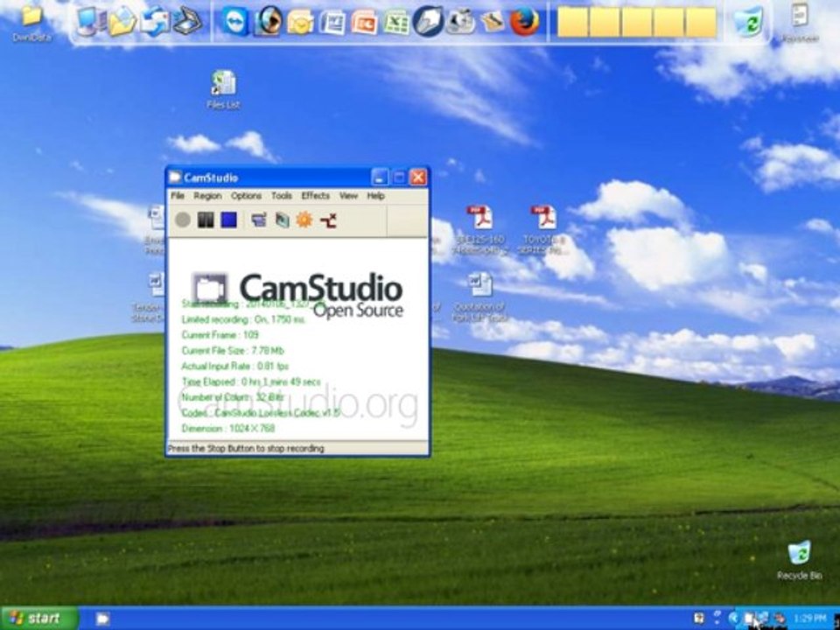The image size is (840, 630).
Task: Open the Region menu
Action: [x=207, y=196]
